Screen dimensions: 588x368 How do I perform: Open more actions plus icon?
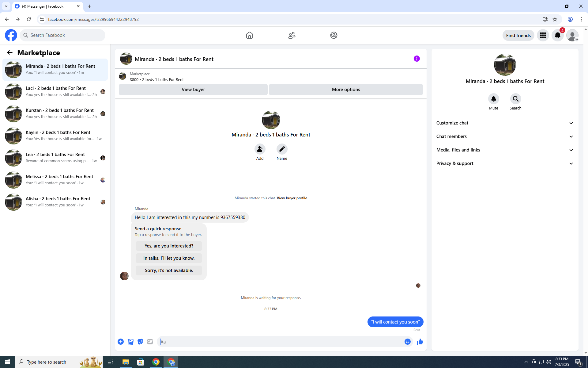pyautogui.click(x=121, y=342)
